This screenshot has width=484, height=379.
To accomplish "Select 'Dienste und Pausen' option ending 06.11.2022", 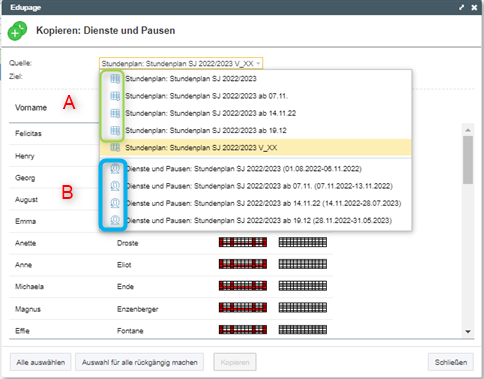I will pyautogui.click(x=255, y=169).
